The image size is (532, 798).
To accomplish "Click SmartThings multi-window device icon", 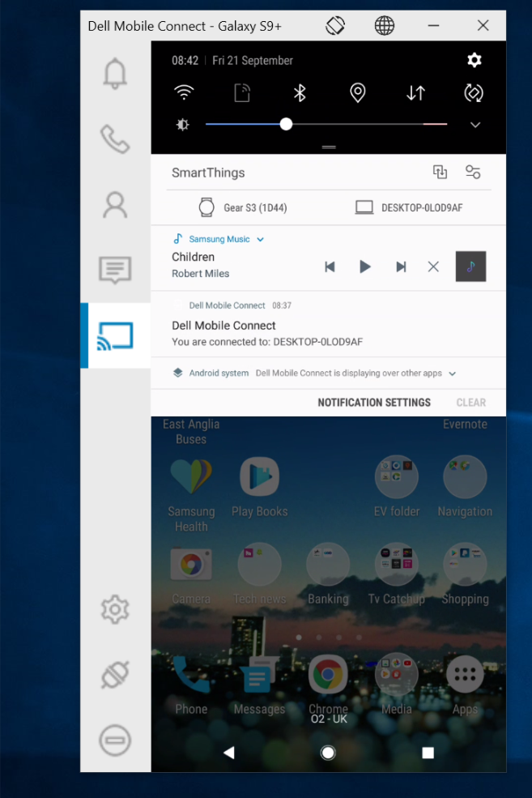I will pyautogui.click(x=440, y=172).
